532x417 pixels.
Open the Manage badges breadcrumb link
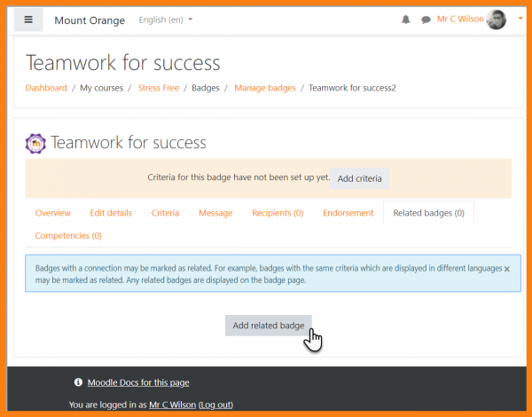264,88
